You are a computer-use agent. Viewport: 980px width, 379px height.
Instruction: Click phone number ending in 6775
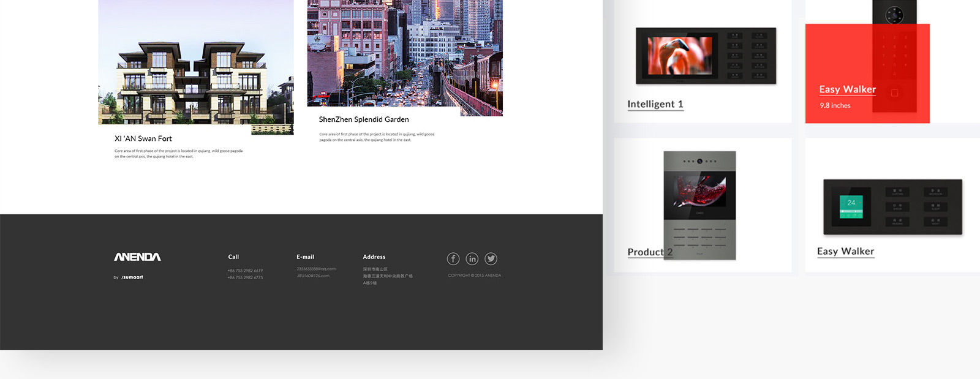(x=245, y=278)
